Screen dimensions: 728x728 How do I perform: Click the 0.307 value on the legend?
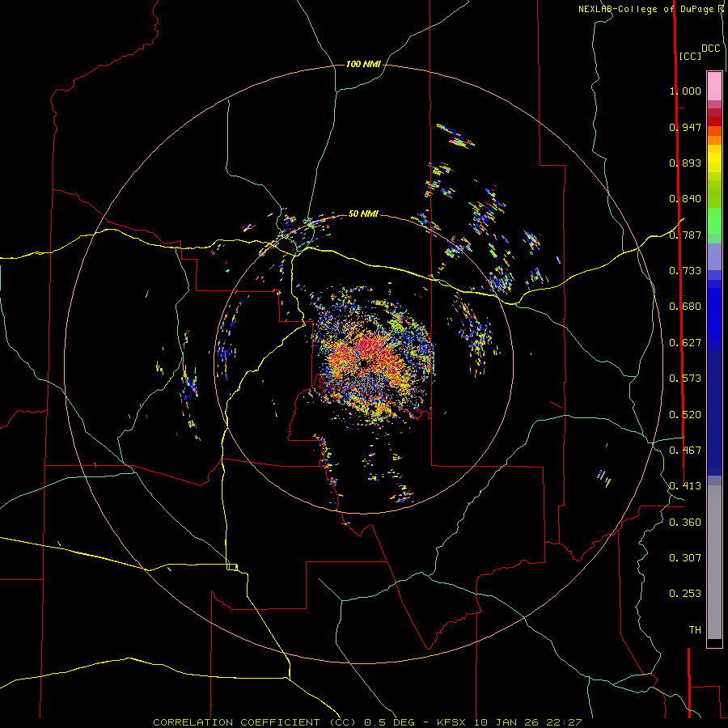coord(685,558)
